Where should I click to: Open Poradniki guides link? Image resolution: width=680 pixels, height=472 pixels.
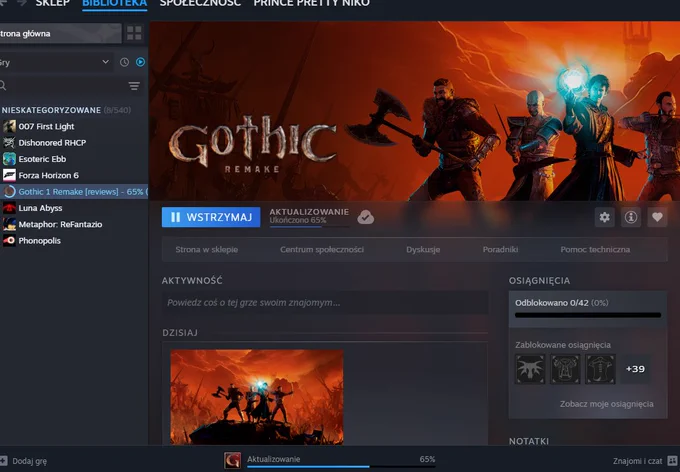(x=500, y=249)
